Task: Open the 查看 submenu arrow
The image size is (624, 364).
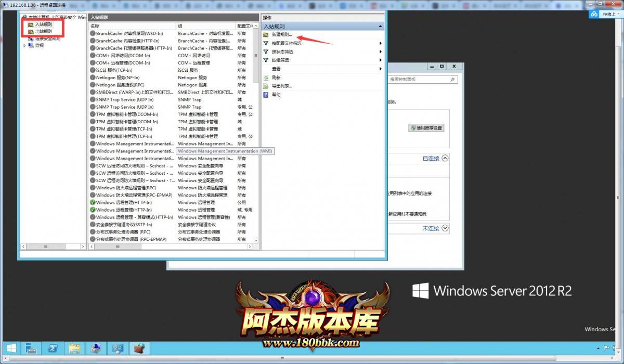Action: tap(381, 69)
